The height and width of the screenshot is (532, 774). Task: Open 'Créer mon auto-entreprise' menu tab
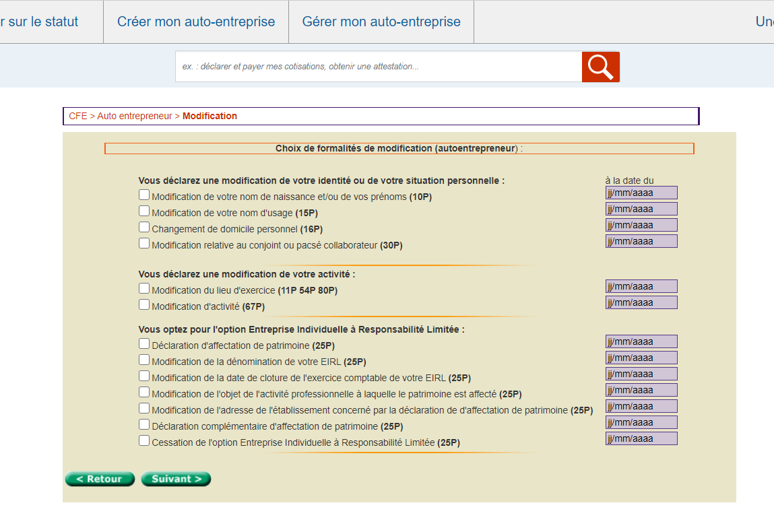(x=196, y=22)
